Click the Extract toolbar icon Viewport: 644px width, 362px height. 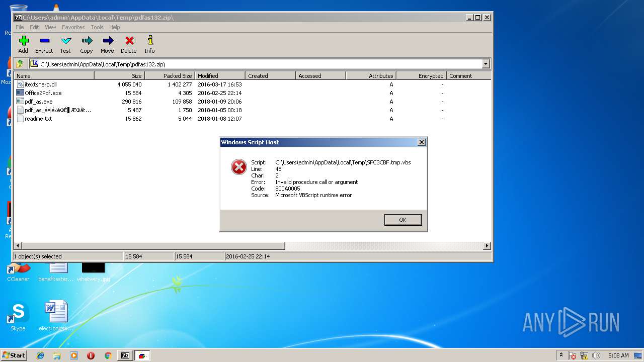point(44,44)
